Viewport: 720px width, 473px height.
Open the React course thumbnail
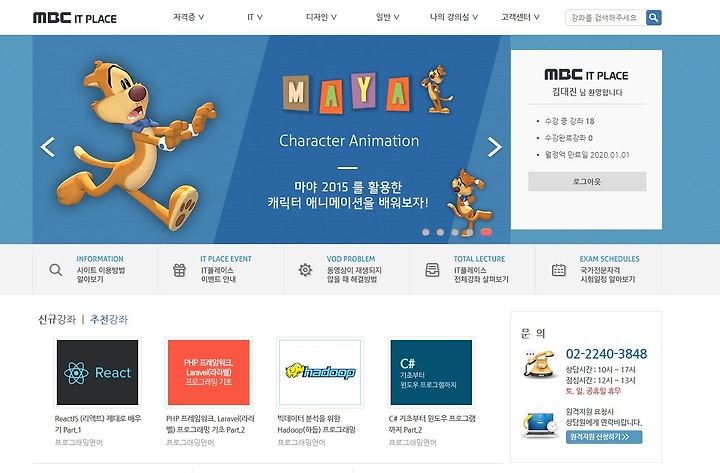(97, 372)
